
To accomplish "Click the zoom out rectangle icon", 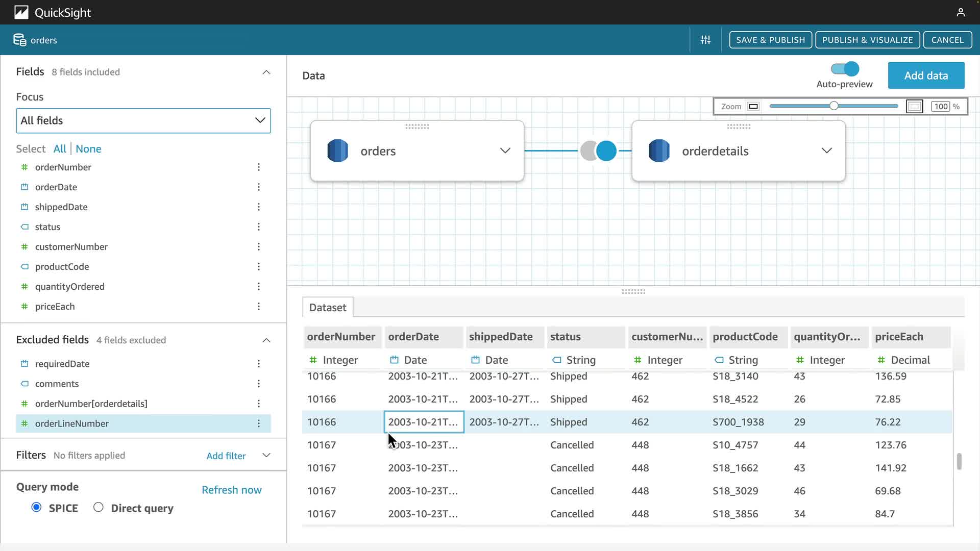I will point(753,107).
